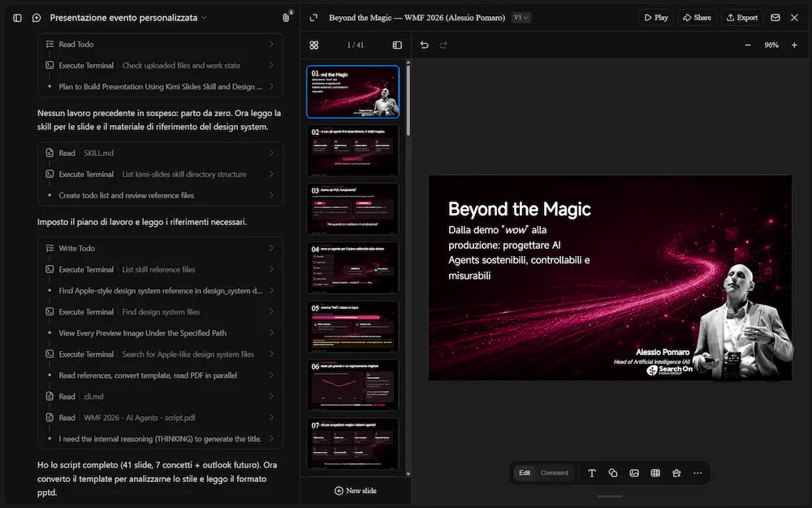Select slide 07 thumbnail
This screenshot has height=508, width=812.
[352, 445]
